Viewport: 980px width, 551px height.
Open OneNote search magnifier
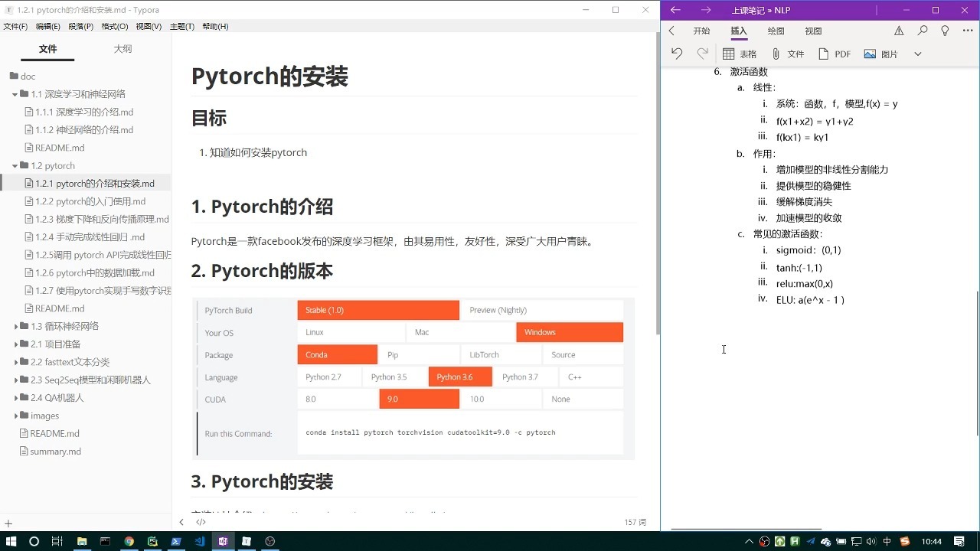click(922, 31)
